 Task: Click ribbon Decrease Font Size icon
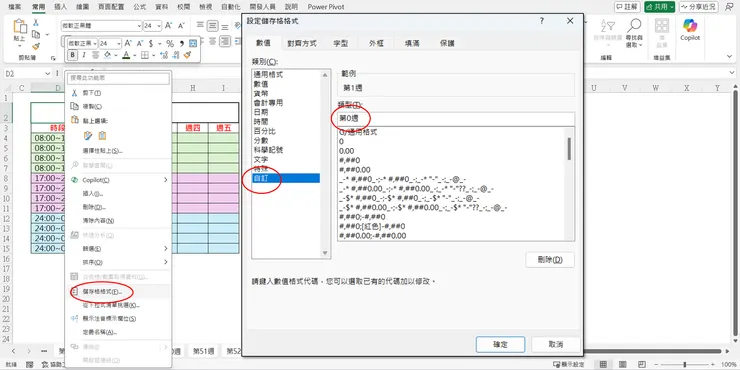[181, 26]
